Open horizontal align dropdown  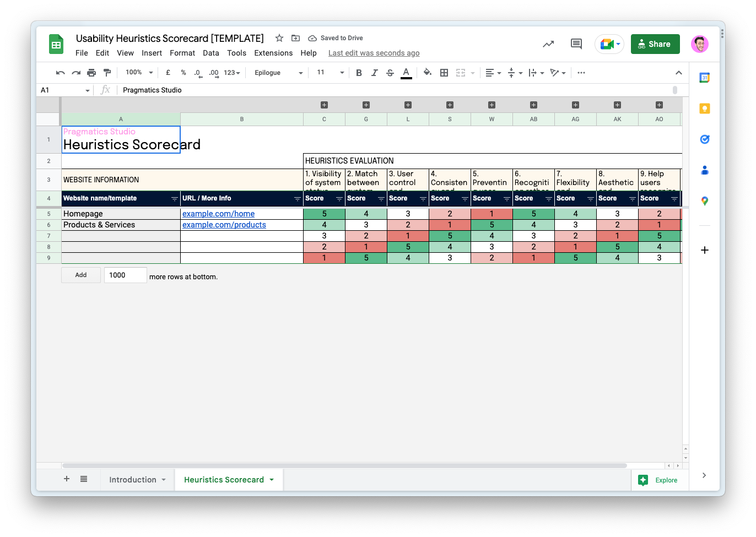click(x=493, y=73)
